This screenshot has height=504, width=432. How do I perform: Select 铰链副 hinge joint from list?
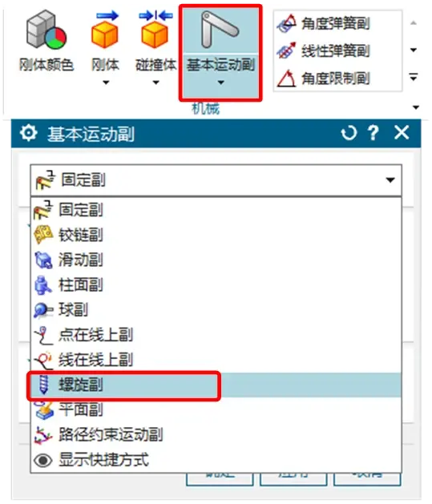click(x=216, y=235)
